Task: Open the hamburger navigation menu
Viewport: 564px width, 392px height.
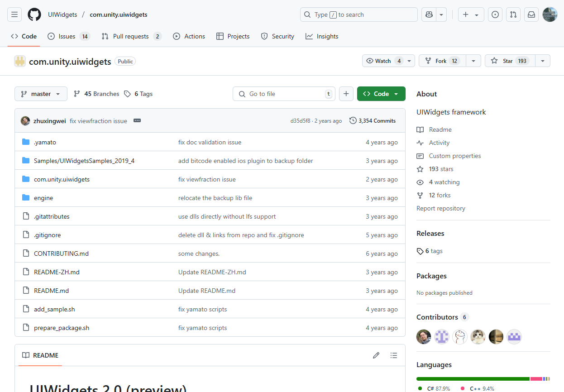Action: click(x=14, y=14)
